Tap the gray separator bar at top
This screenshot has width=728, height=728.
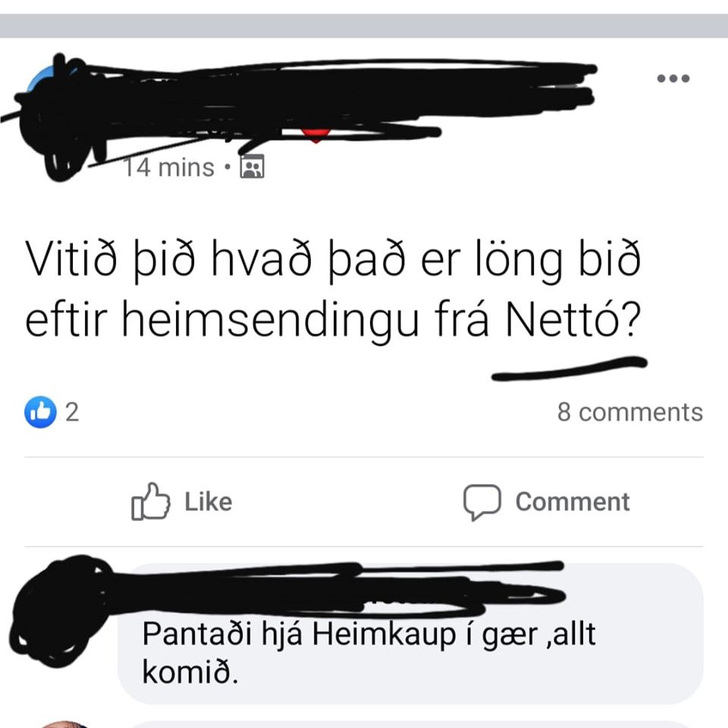click(x=364, y=26)
